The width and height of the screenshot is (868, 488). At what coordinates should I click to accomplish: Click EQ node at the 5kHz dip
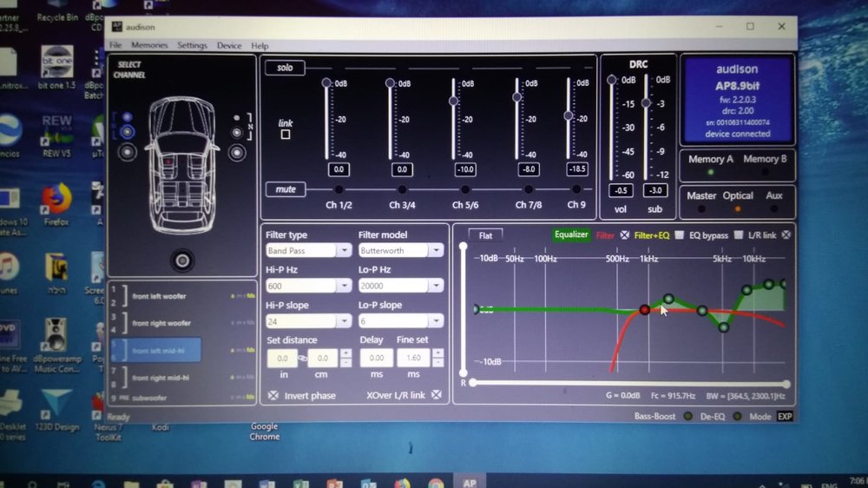(724, 327)
